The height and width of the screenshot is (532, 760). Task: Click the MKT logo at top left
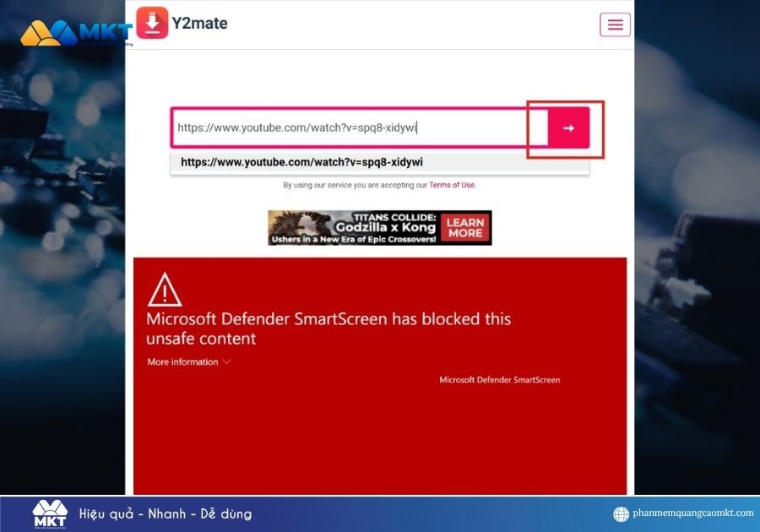click(77, 33)
